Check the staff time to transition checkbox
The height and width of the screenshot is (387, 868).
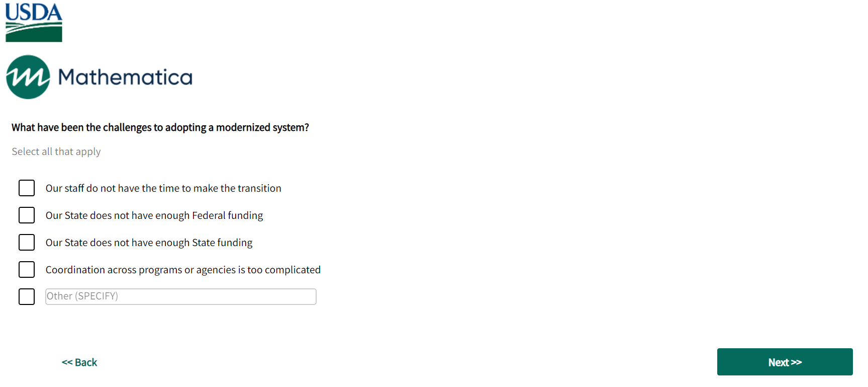27,188
